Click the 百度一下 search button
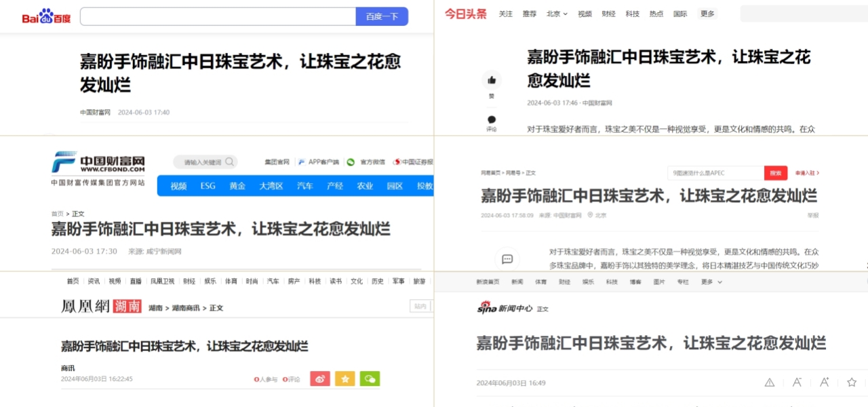This screenshot has height=407, width=868. [x=382, y=16]
